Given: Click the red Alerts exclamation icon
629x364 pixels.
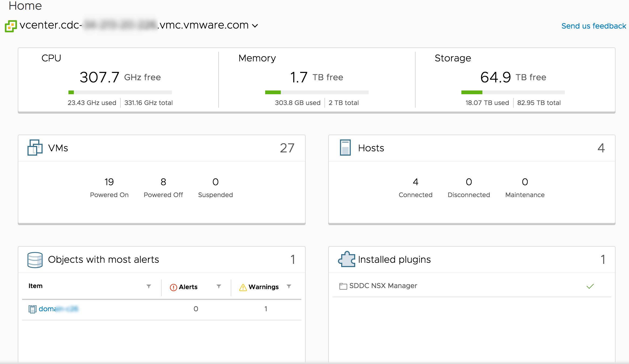Looking at the screenshot, I should [173, 287].
